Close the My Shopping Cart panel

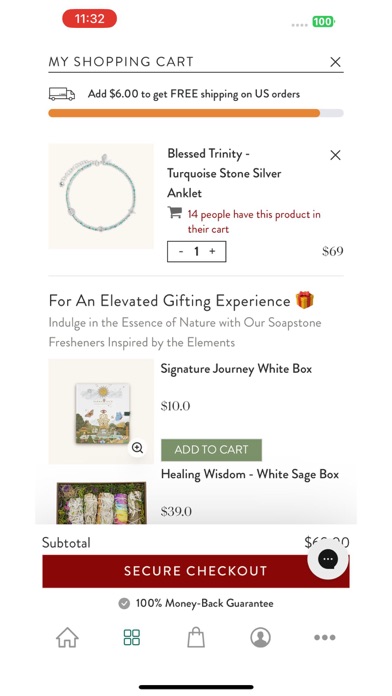click(x=336, y=62)
